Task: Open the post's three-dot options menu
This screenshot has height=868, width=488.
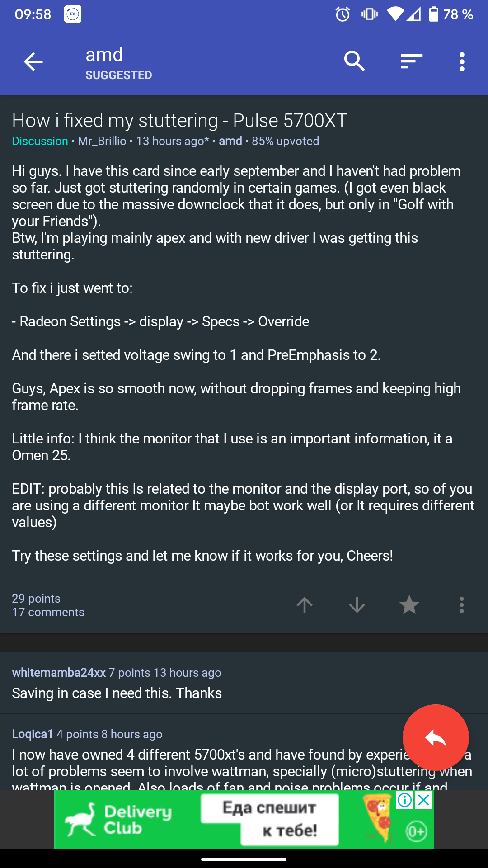Action: [x=461, y=605]
